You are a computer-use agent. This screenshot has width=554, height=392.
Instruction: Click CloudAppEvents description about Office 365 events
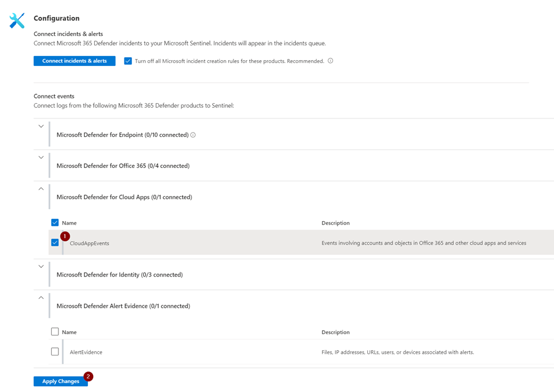(424, 243)
